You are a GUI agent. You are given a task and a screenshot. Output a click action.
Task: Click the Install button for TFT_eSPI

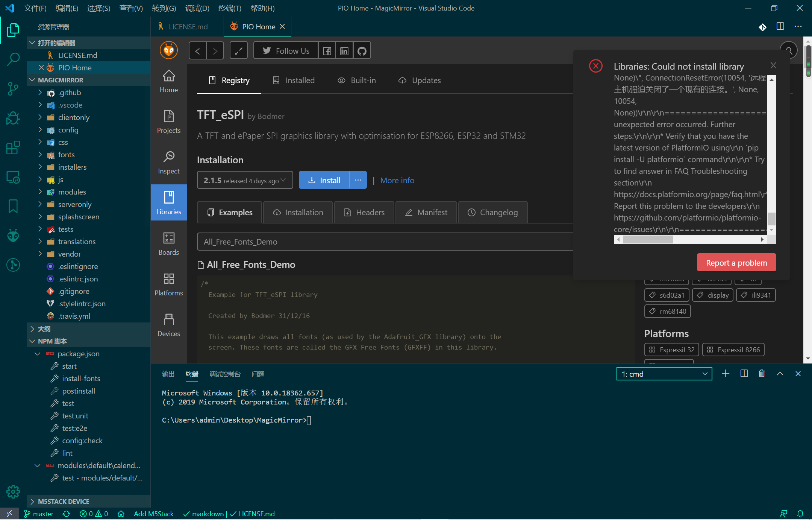pyautogui.click(x=324, y=180)
